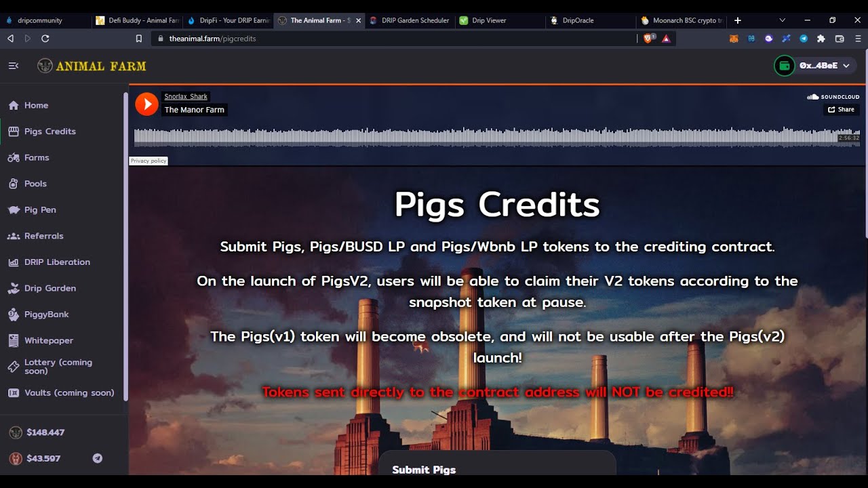
Task: Seek within the SoundCloud waveform
Action: point(497,136)
